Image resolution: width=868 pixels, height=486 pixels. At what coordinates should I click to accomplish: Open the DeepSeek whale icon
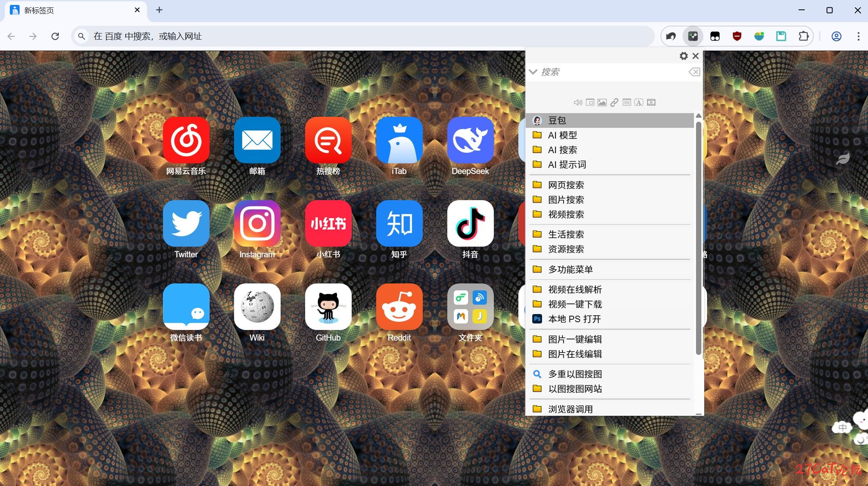point(470,140)
